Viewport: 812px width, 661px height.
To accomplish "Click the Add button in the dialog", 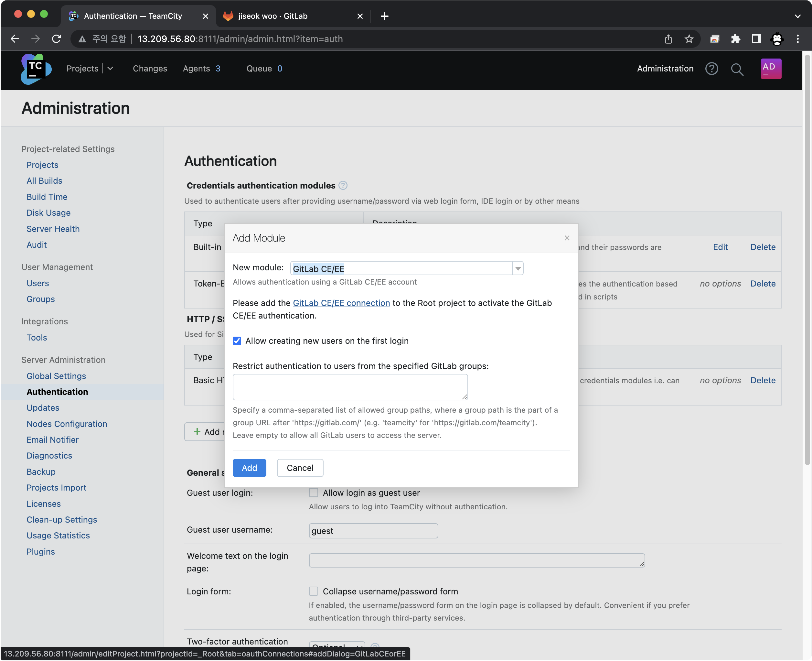I will [249, 468].
